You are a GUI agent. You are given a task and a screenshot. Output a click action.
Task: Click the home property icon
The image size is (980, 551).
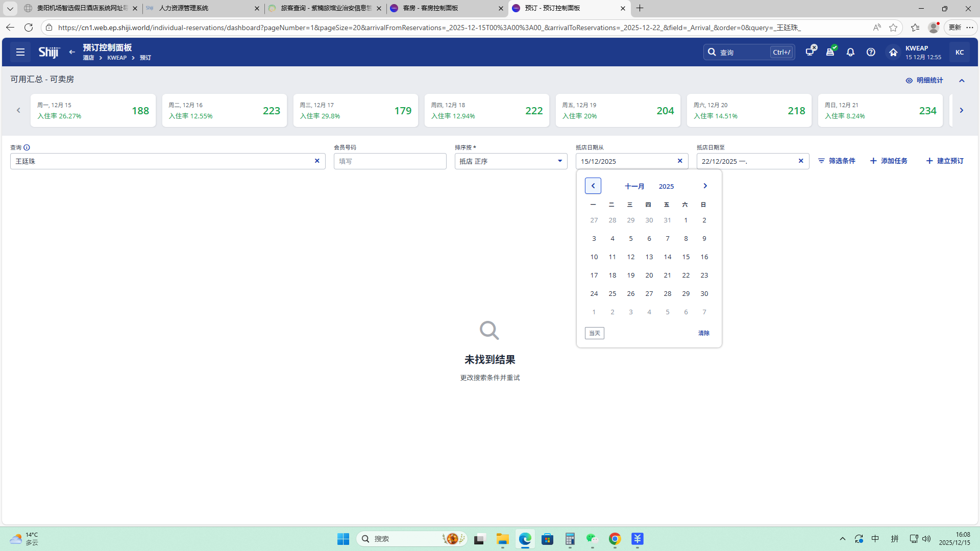click(893, 52)
